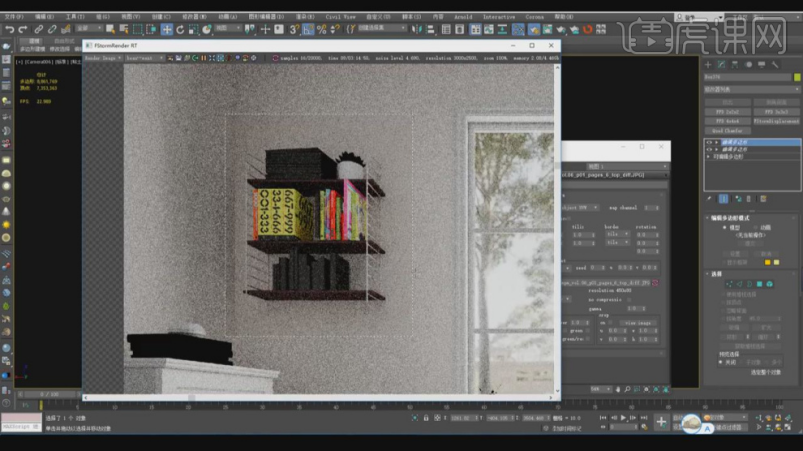The image size is (803, 451).
Task: Open first border tile dropdown
Action: (x=618, y=234)
